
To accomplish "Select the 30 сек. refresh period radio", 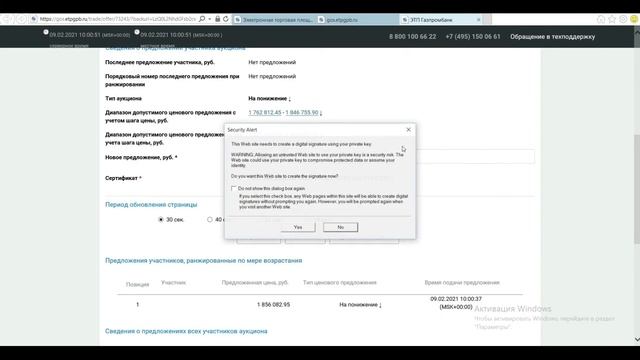I will coord(161,220).
